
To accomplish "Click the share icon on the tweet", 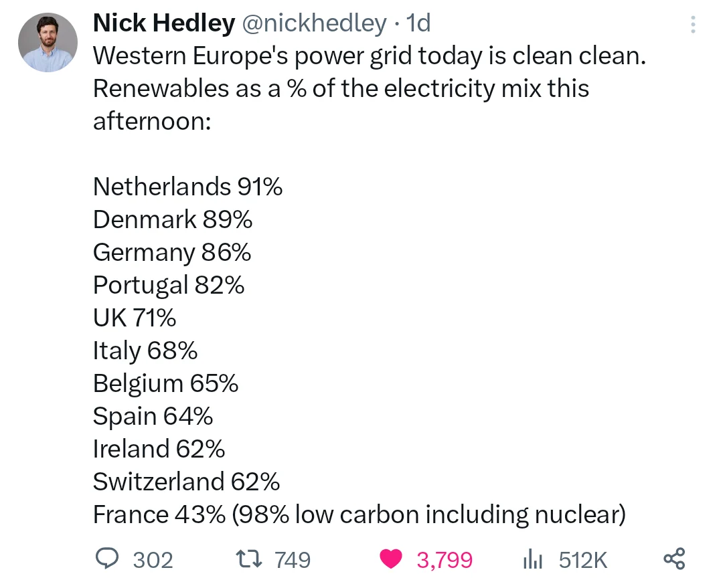I will pos(673,559).
